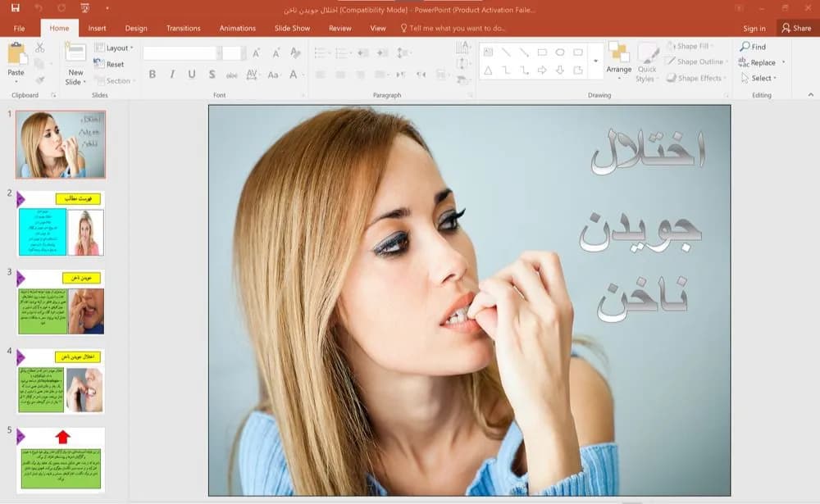Open the Change Case dropdown
The height and width of the screenshot is (504, 820).
point(273,75)
